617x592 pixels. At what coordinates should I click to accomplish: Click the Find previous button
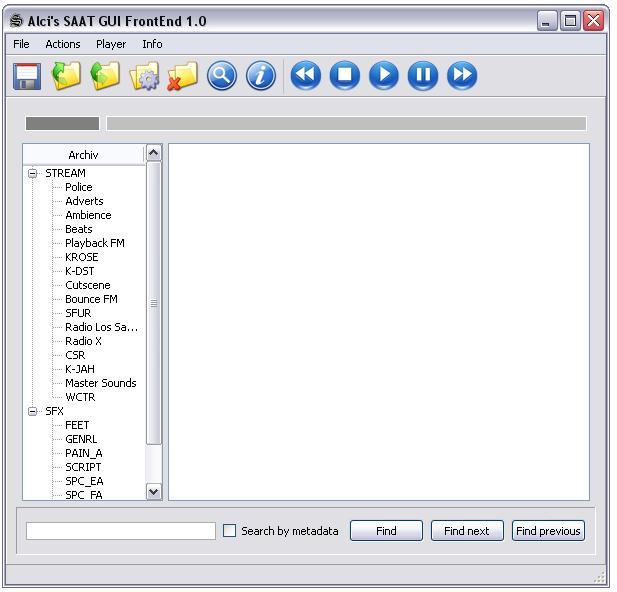tap(548, 531)
